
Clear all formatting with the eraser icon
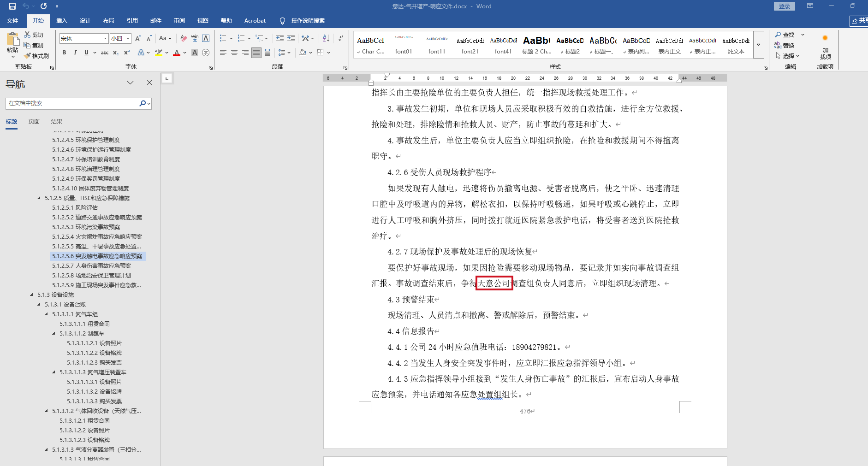184,39
